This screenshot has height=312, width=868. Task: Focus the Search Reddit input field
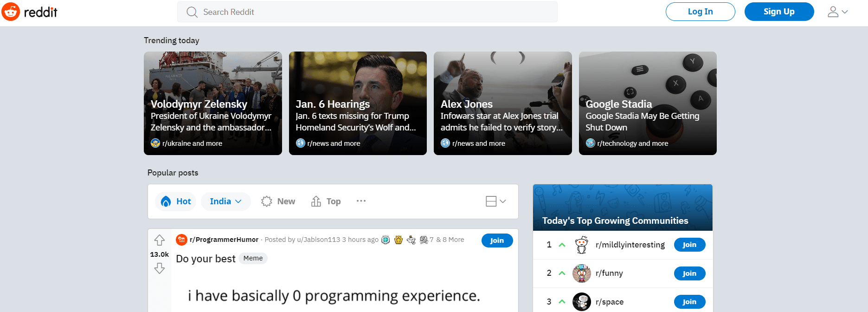tap(367, 12)
